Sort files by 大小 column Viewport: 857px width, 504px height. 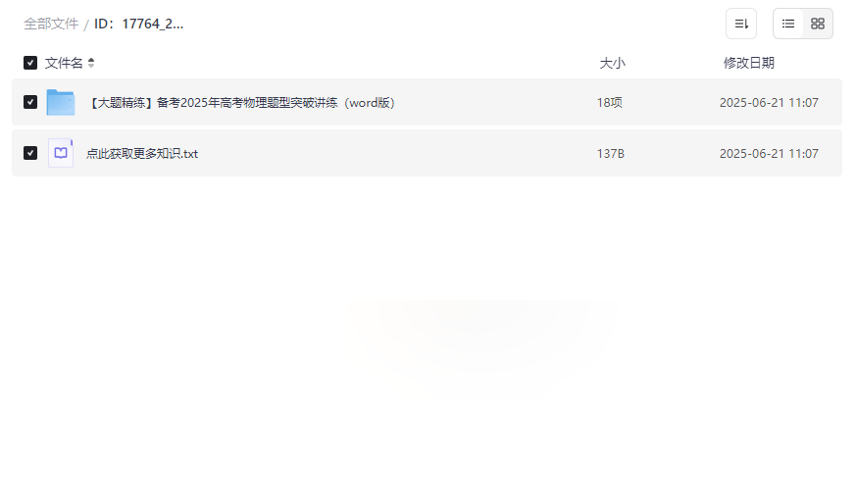(612, 63)
